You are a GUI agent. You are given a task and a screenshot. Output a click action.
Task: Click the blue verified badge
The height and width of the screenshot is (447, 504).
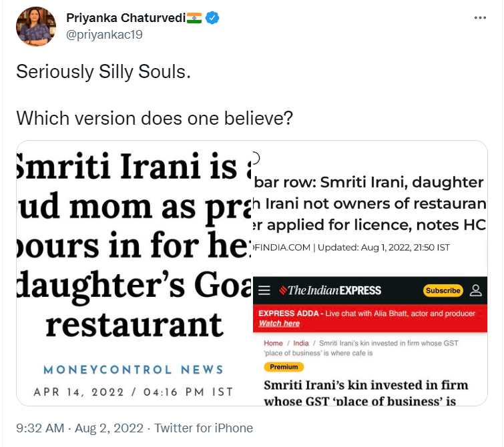point(212,18)
